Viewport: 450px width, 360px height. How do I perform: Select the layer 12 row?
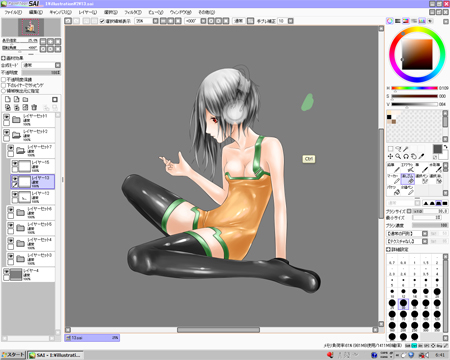click(x=33, y=197)
